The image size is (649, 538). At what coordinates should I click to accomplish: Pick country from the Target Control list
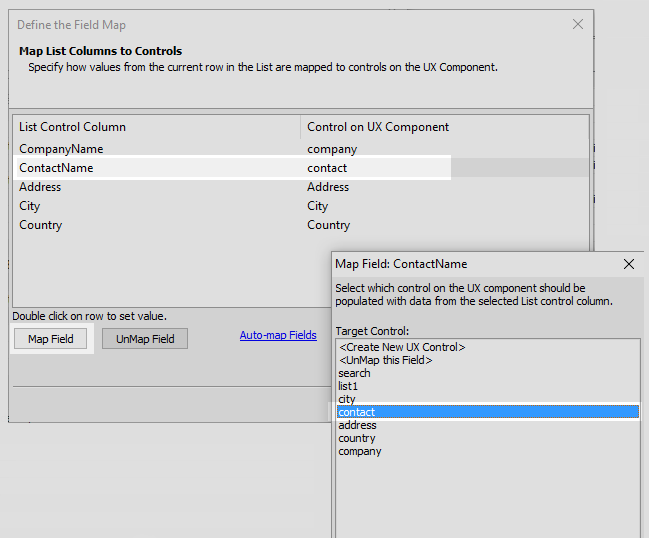tap(488, 438)
